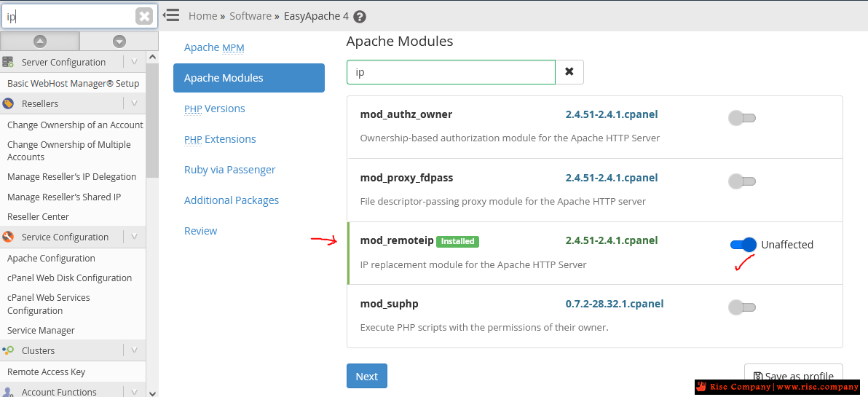The width and height of the screenshot is (868, 397).
Task: Collapse the Server Configuration section chevron
Action: tap(134, 61)
